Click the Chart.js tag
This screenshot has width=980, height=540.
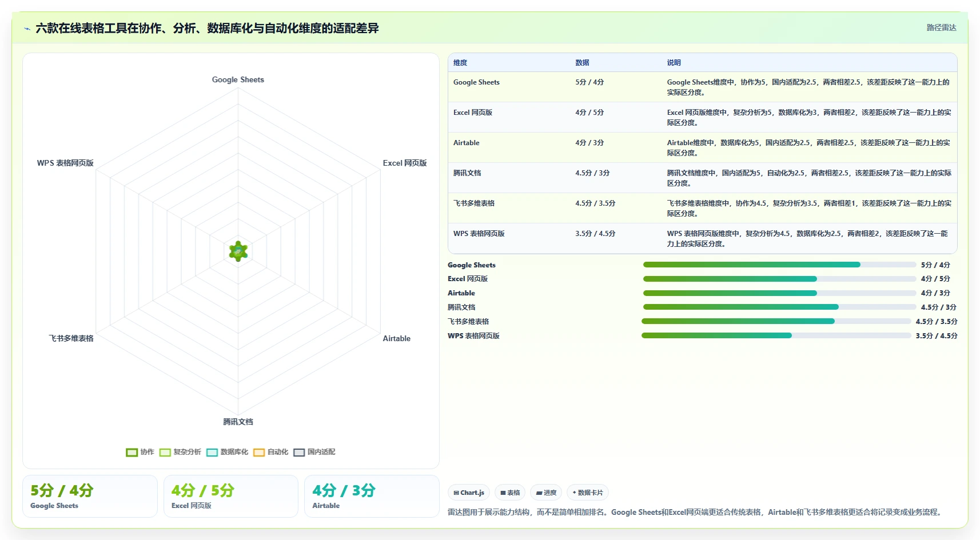point(469,493)
